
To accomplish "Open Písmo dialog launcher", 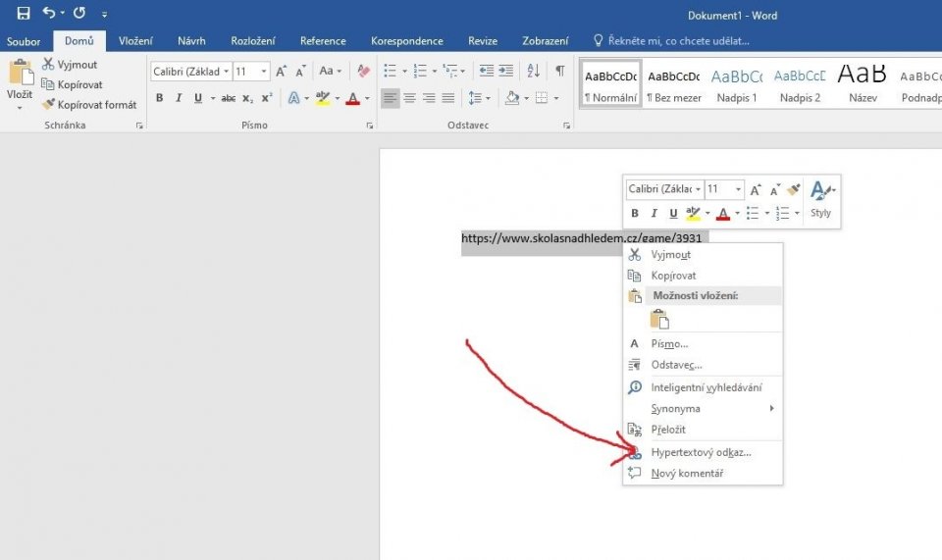I will coord(370,126).
